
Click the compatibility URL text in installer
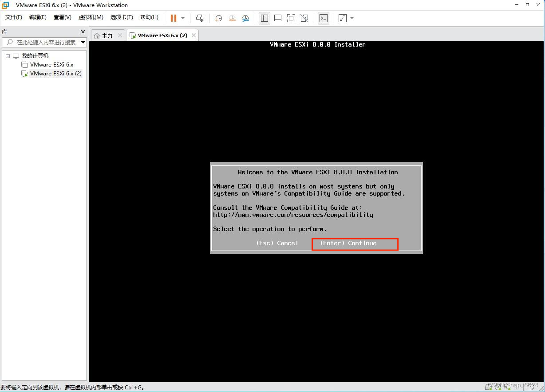pyautogui.click(x=293, y=215)
